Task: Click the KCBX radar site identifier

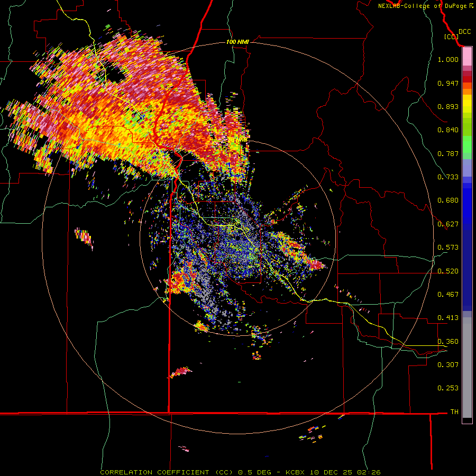Action: [295, 472]
